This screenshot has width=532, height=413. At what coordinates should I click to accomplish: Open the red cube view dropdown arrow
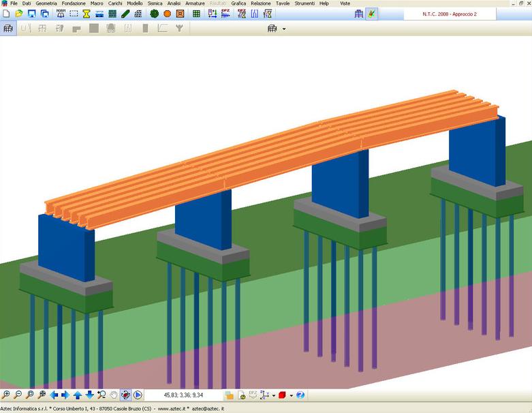point(291,395)
